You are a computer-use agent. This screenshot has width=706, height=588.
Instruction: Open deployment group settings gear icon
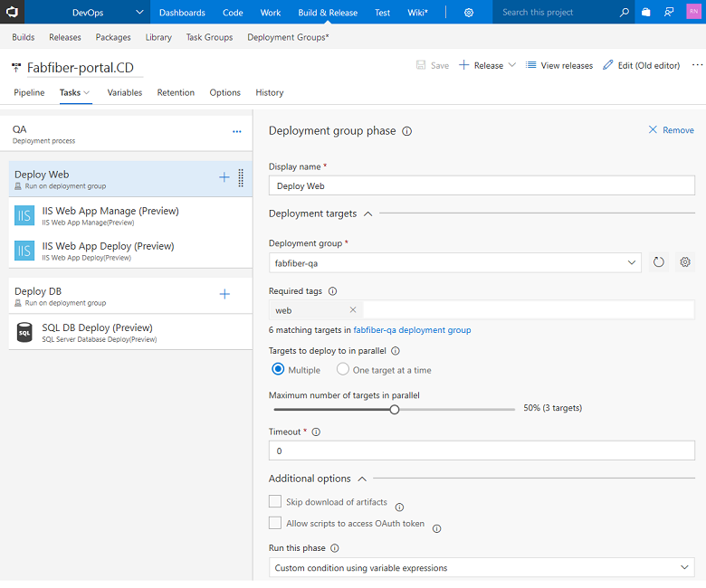684,262
